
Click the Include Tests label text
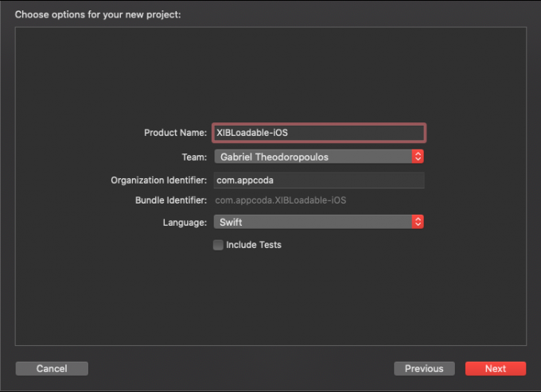[253, 245]
